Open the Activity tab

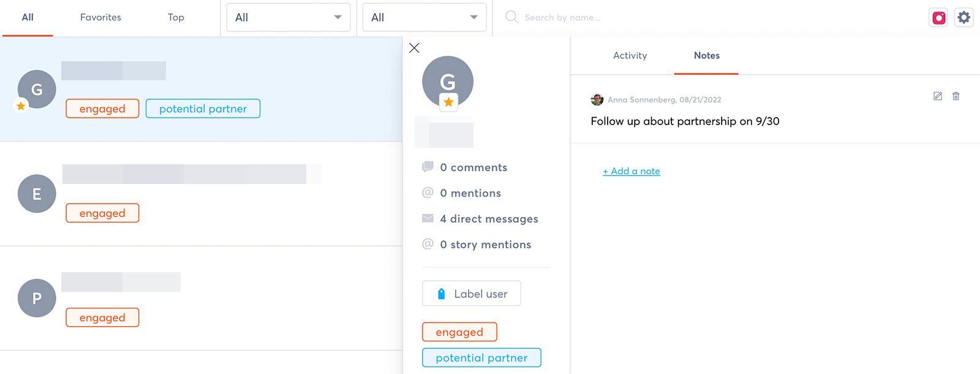pyautogui.click(x=630, y=56)
